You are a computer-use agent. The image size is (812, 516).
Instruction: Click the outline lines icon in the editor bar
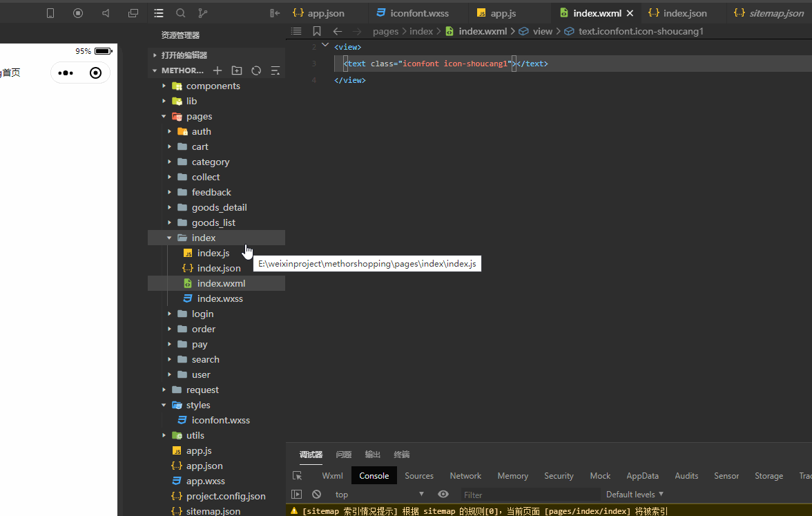click(x=296, y=31)
